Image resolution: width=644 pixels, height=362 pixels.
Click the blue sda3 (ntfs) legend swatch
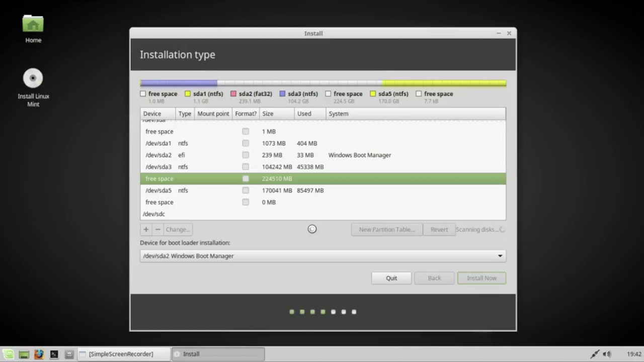point(283,94)
